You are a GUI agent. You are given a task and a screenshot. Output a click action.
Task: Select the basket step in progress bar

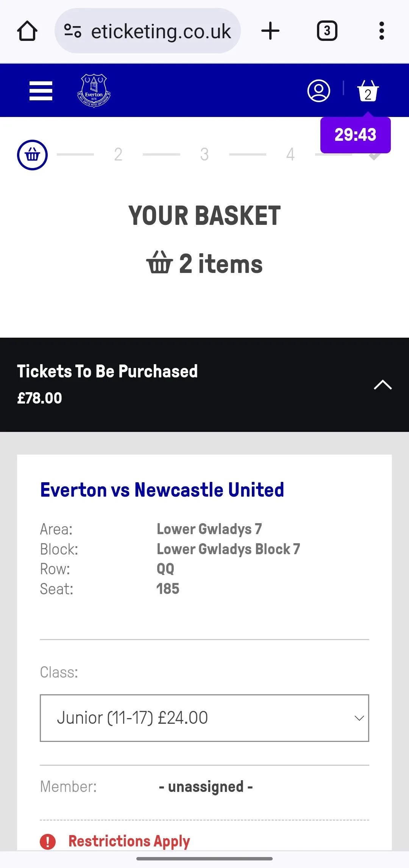click(x=32, y=155)
